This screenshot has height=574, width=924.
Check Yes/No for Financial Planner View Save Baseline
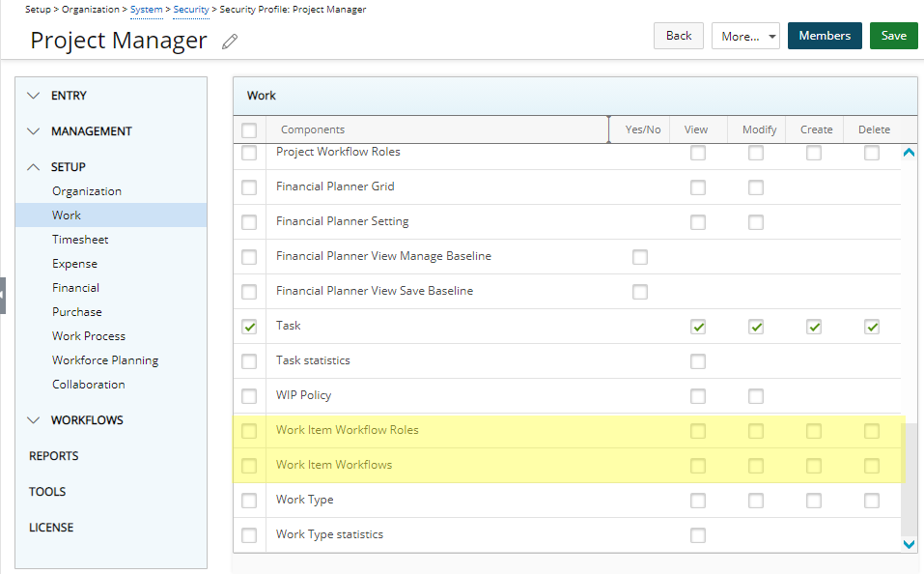pyautogui.click(x=640, y=292)
